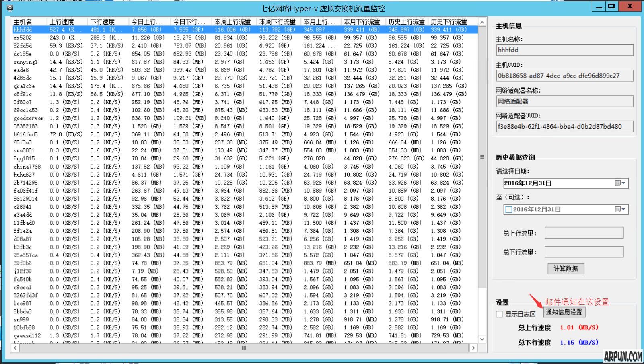Select the host row xx5202

point(23,37)
